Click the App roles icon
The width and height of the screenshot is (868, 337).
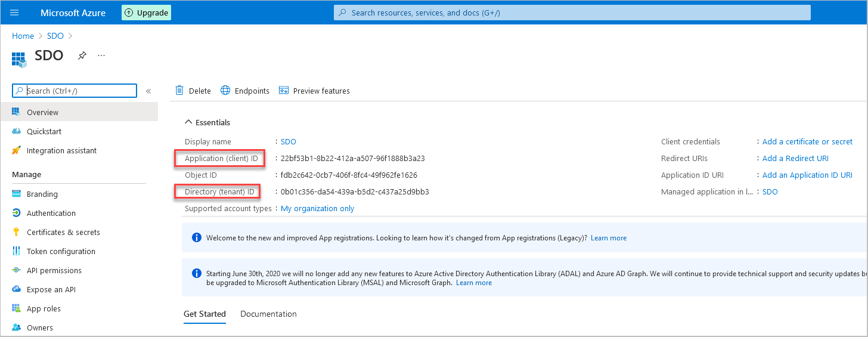point(16,308)
